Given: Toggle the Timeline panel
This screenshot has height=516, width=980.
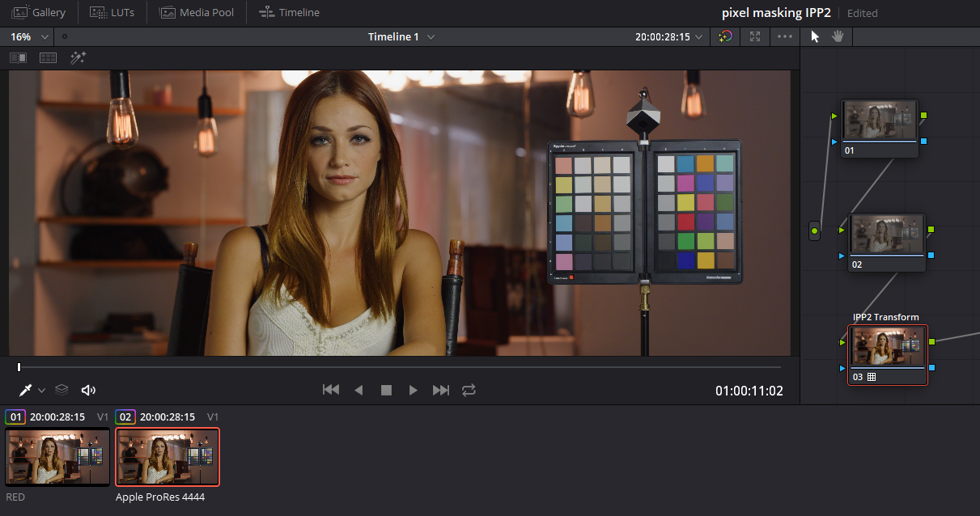Looking at the screenshot, I should 289,12.
